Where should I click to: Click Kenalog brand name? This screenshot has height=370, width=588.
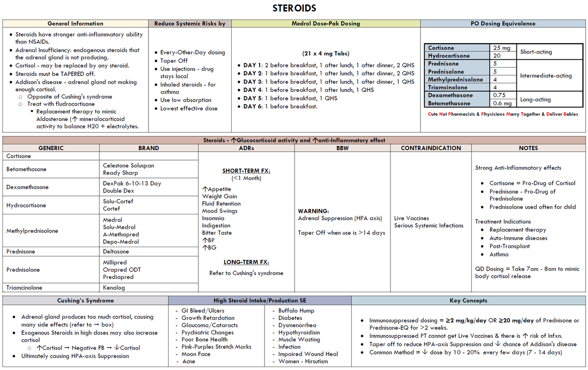(x=114, y=288)
